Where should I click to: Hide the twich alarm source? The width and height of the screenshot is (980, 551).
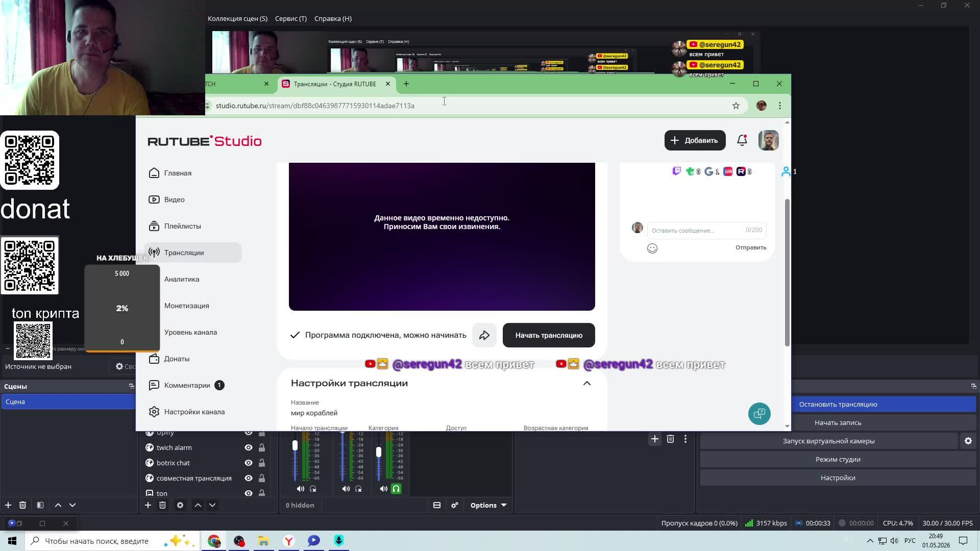[x=249, y=447]
